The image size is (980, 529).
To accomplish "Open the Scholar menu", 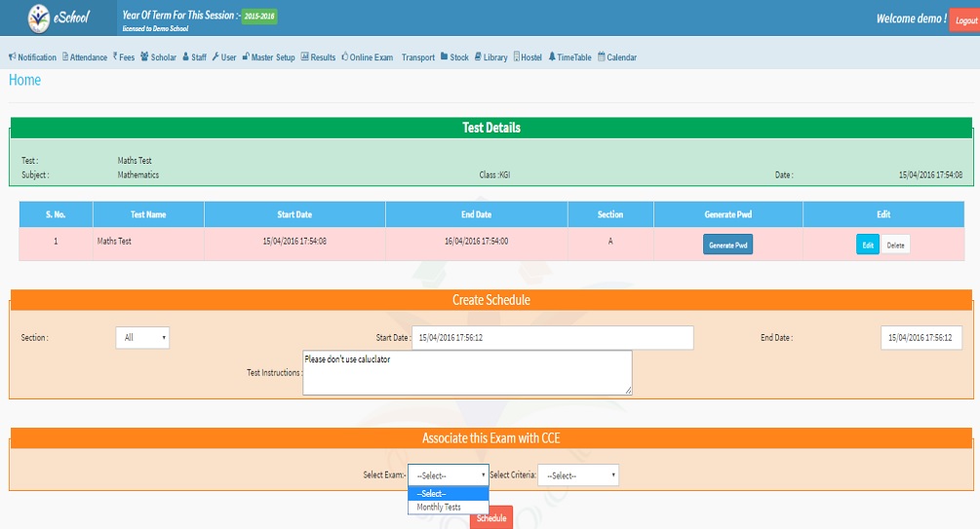I will [x=159, y=57].
